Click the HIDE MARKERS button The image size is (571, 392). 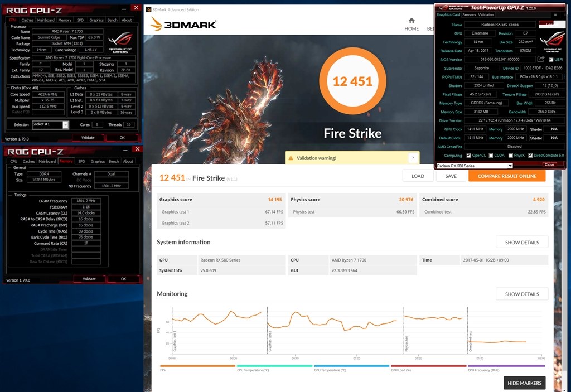click(x=524, y=383)
